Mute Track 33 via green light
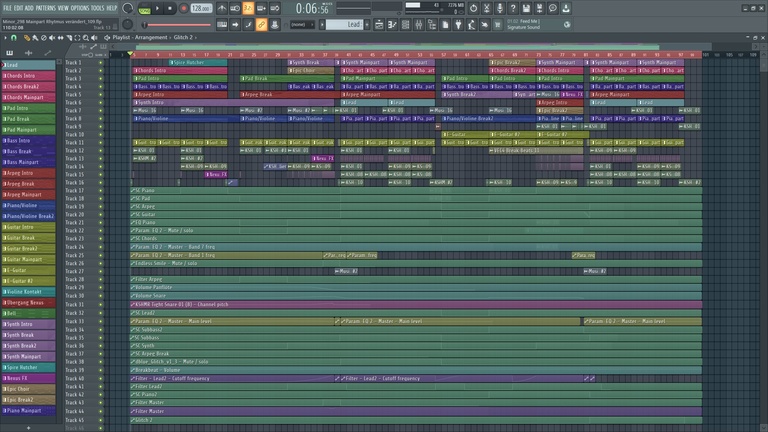 click(x=100, y=321)
